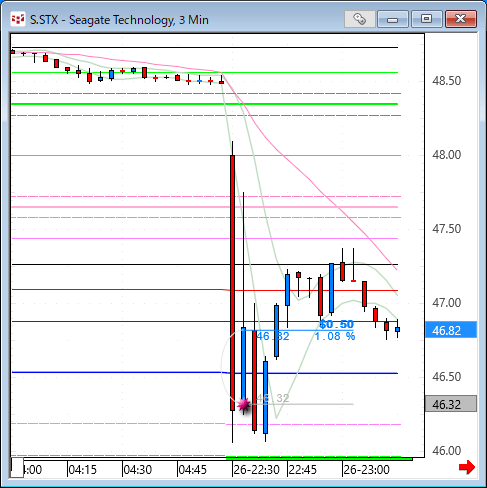The height and width of the screenshot is (488, 487).
Task: Click the 26-23:00 time axis label
Action: (366, 470)
